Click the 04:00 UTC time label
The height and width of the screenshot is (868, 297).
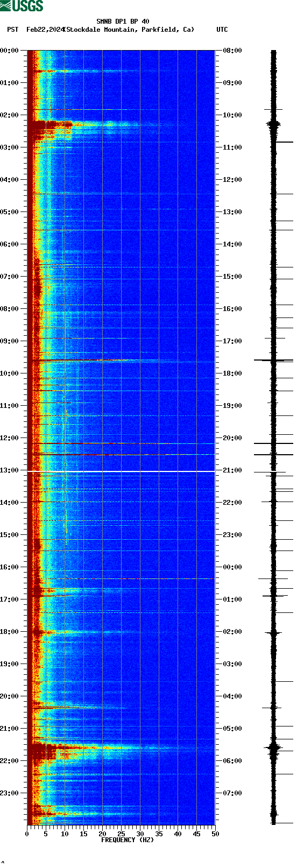[x=232, y=696]
